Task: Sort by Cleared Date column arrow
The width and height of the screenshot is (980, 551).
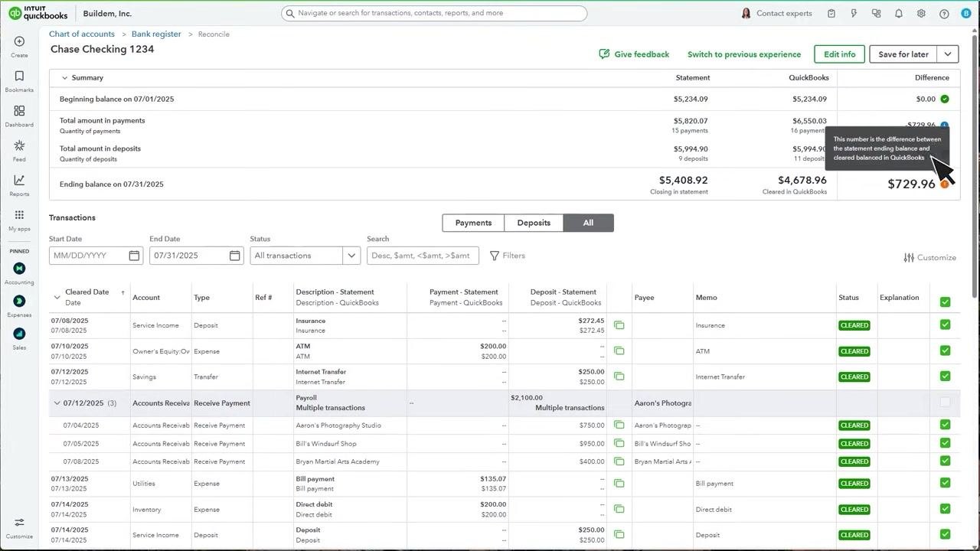Action: coord(122,292)
